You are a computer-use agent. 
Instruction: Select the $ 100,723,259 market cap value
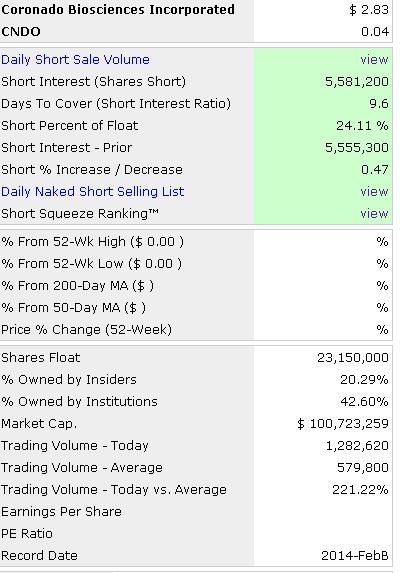pyautogui.click(x=343, y=424)
